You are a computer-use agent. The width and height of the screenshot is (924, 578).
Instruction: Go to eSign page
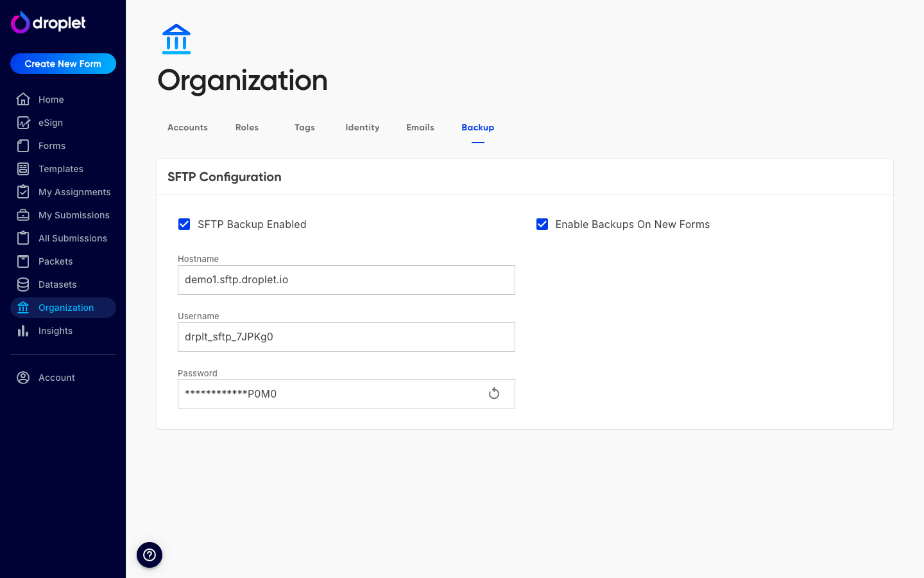63,123
